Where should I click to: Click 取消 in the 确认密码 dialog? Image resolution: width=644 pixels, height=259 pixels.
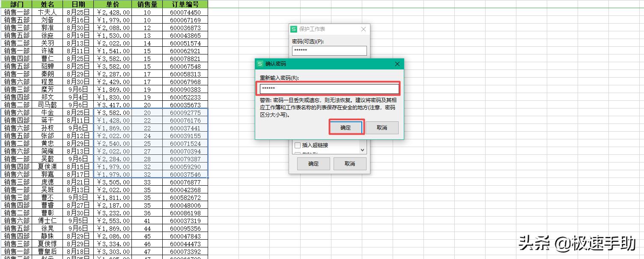pos(382,127)
